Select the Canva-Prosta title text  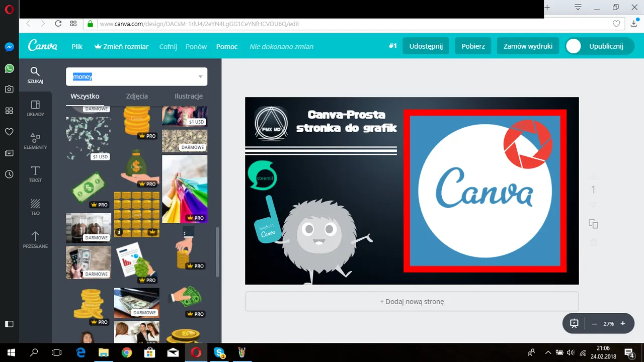(346, 121)
